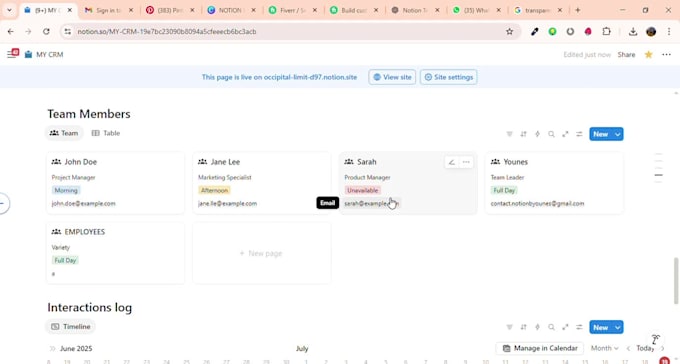Screen dimensions: 680x364
Task: Click Morning tag on John Doe card
Action: pos(66,190)
